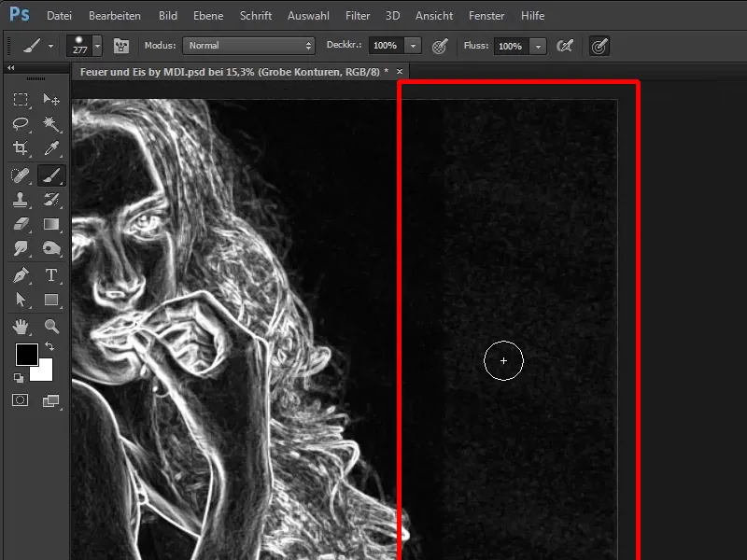The height and width of the screenshot is (560, 747).
Task: Select the Path Selection tool
Action: click(20, 300)
